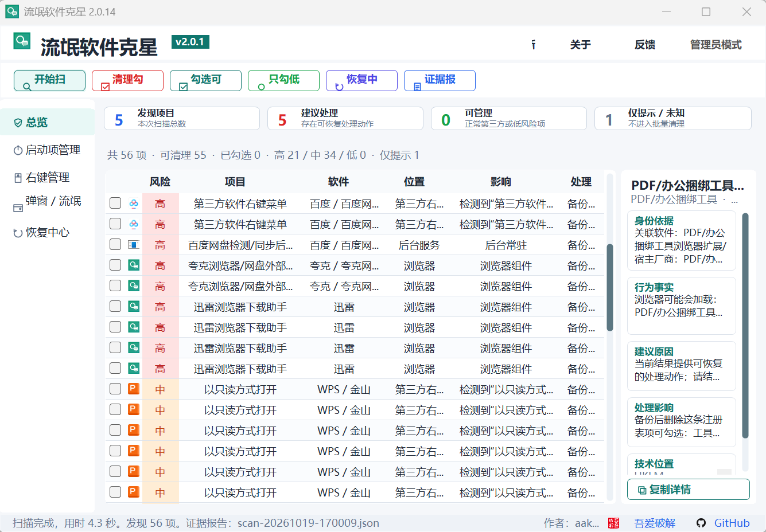Click the red 吾爱破解 seal icon
The width and height of the screenshot is (766, 532).
(x=614, y=523)
